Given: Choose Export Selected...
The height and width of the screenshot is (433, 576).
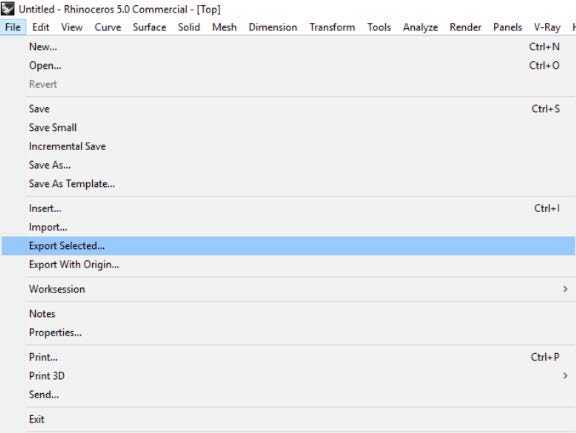Looking at the screenshot, I should point(288,246).
